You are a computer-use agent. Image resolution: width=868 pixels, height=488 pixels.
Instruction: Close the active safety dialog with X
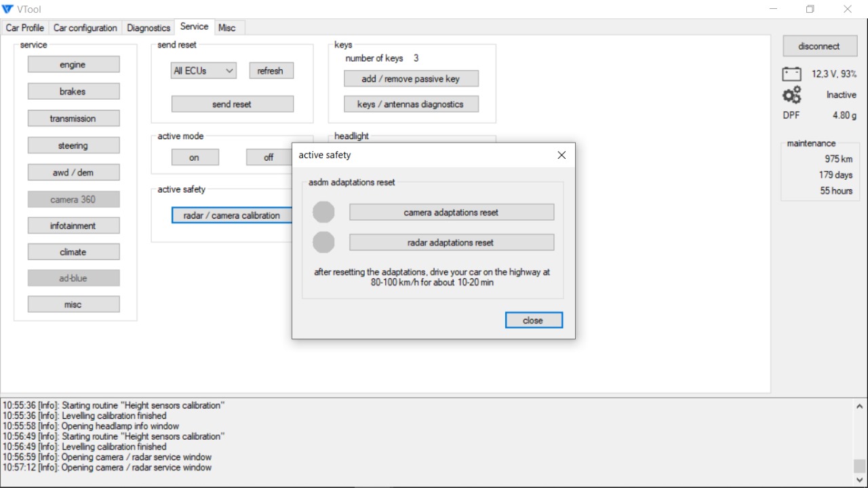(x=561, y=155)
